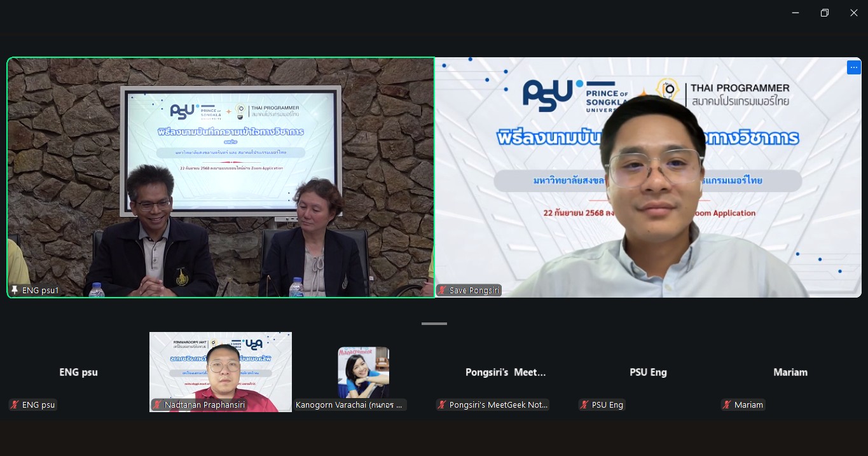Click the Kanogorn Varachai name label

tap(350, 405)
